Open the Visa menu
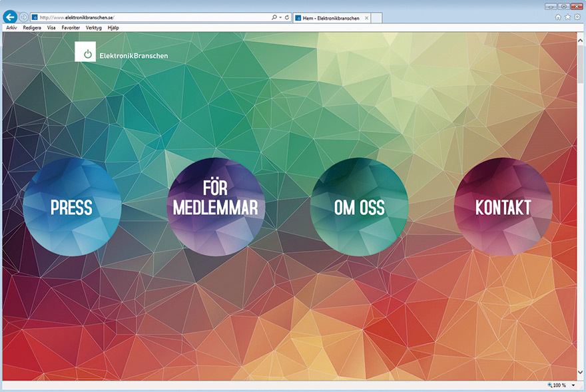Screen dimensions: 586x392 coord(51,28)
